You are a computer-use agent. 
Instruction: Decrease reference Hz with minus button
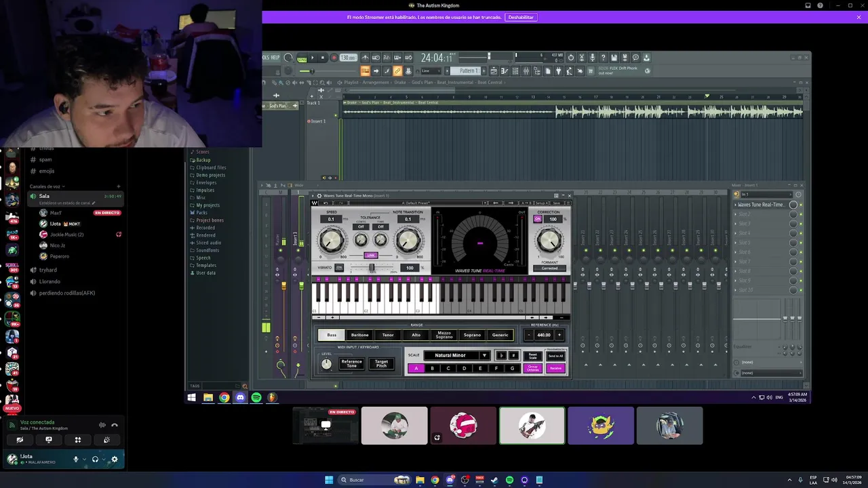(x=529, y=335)
